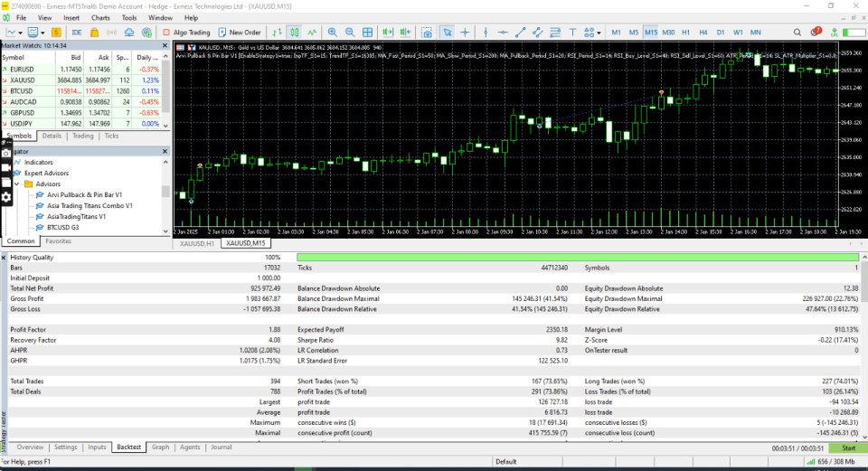Toggle M1 timeframe

click(x=616, y=33)
